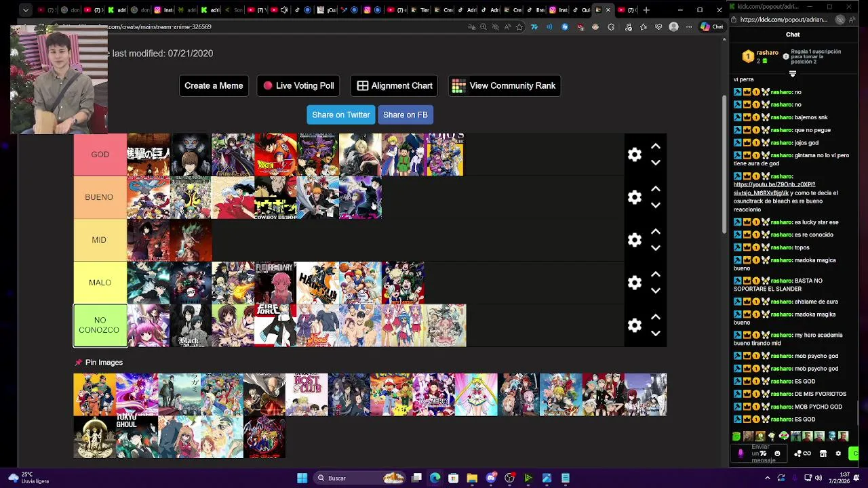Screen dimensions: 868x488
Task: Click the BUENO tier label
Action: (100, 197)
